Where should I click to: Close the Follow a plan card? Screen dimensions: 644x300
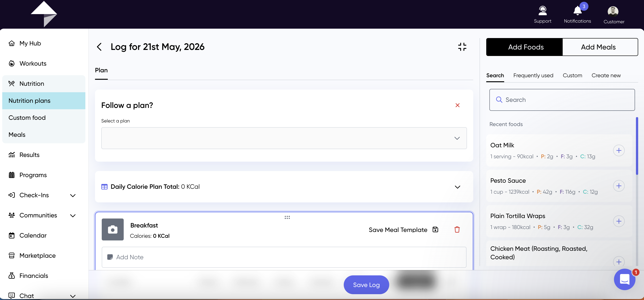coord(458,105)
